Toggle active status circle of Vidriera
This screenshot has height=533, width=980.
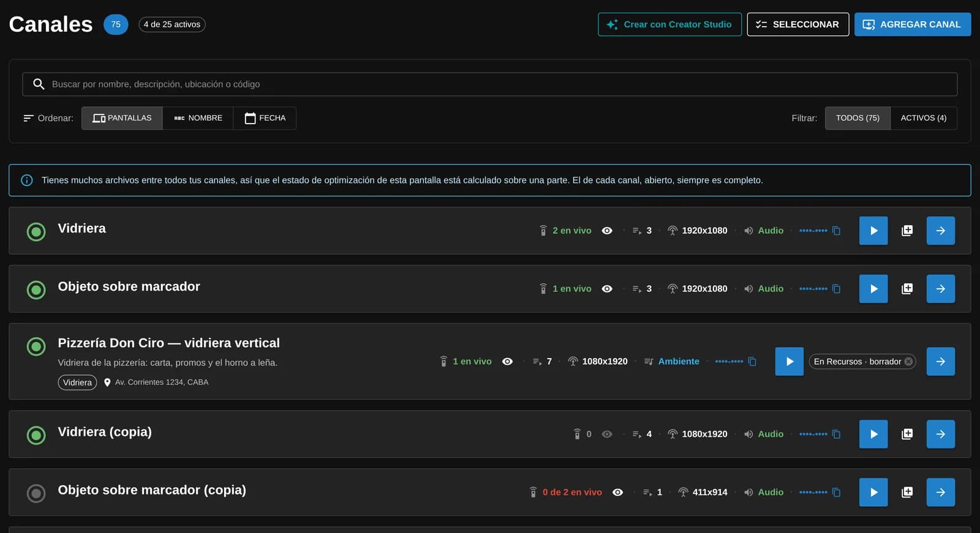tap(36, 232)
